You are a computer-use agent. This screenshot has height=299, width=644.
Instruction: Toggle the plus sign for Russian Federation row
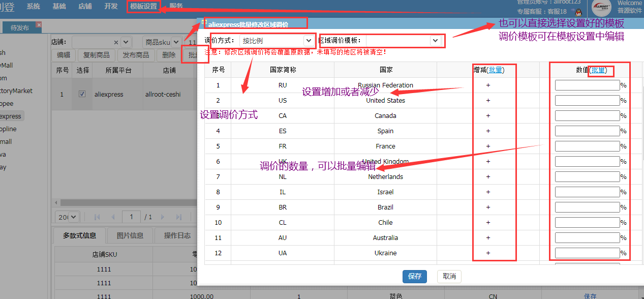(488, 85)
